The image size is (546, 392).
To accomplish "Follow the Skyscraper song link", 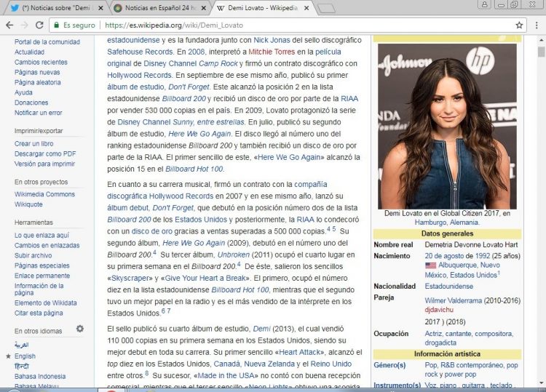I will (x=130, y=278).
